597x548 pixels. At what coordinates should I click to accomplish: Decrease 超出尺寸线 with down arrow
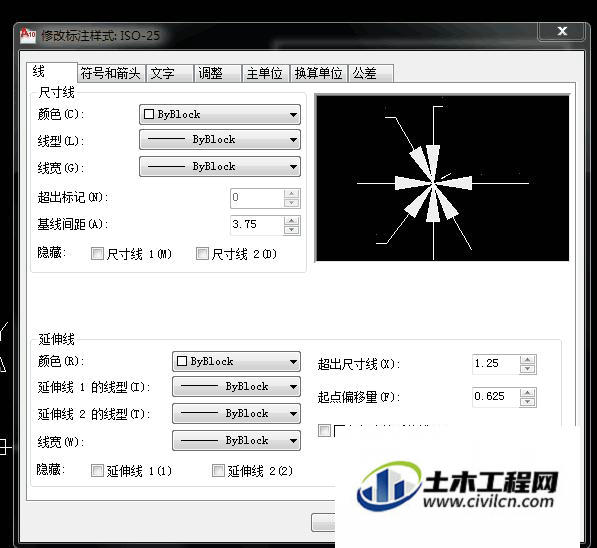(x=528, y=369)
